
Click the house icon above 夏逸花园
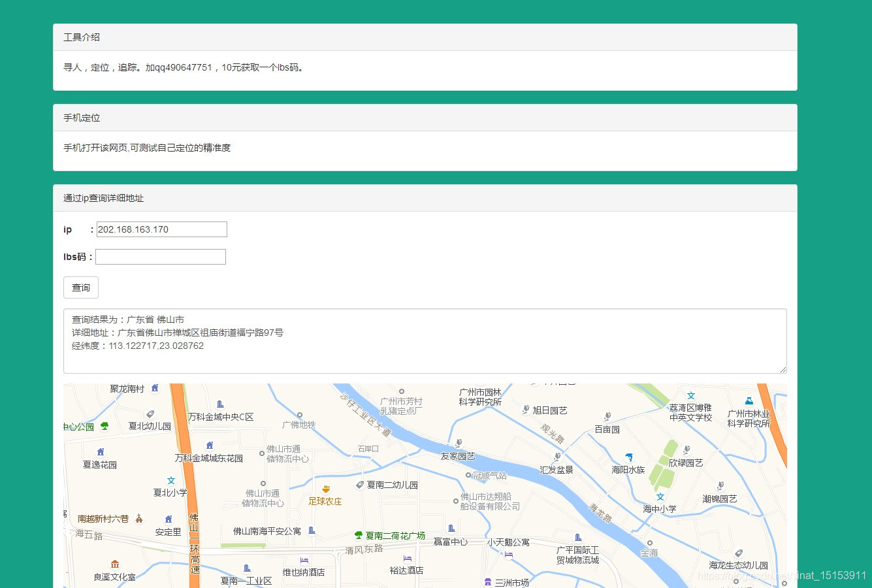pyautogui.click(x=101, y=452)
